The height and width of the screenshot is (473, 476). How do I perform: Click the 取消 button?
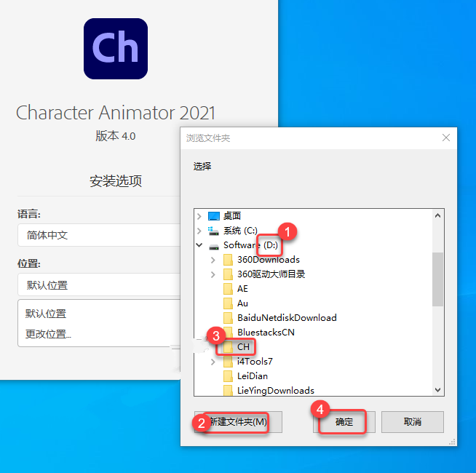(x=413, y=421)
